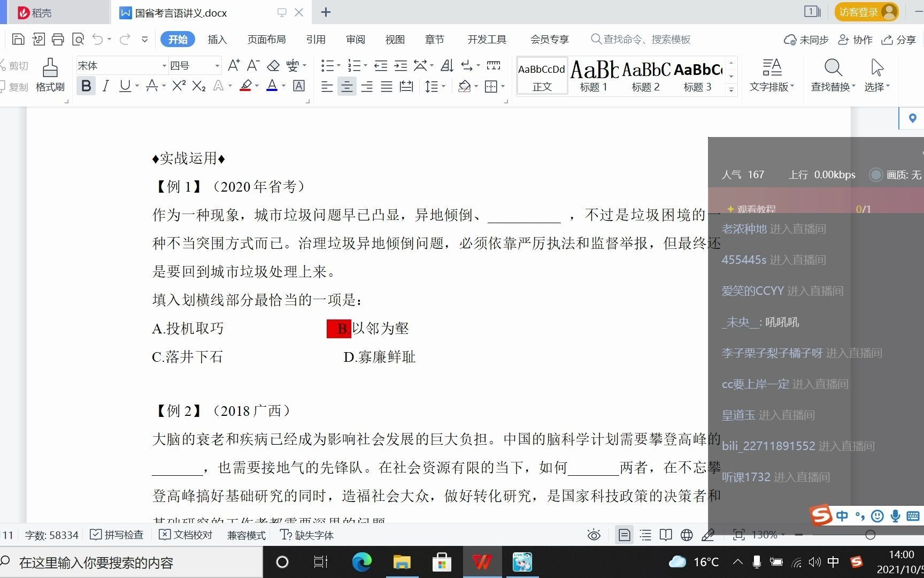Click eye protection mode icon

point(594,535)
